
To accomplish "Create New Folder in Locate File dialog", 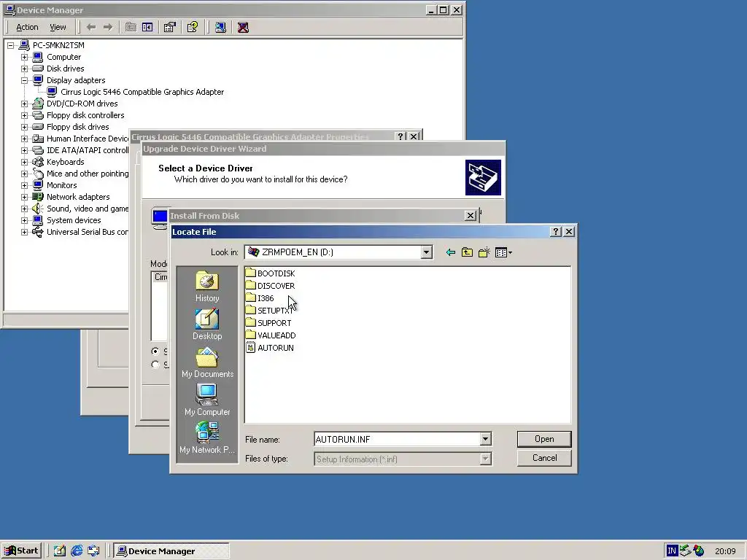I will tap(484, 252).
